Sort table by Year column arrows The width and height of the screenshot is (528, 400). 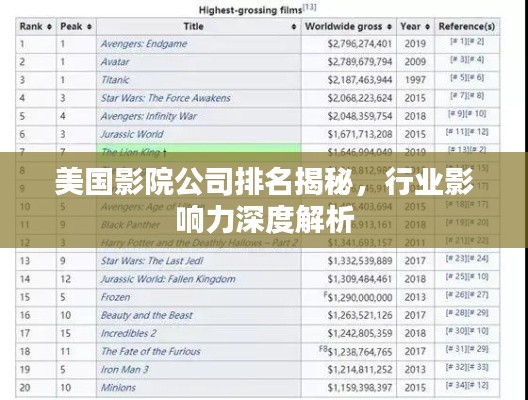[427, 27]
